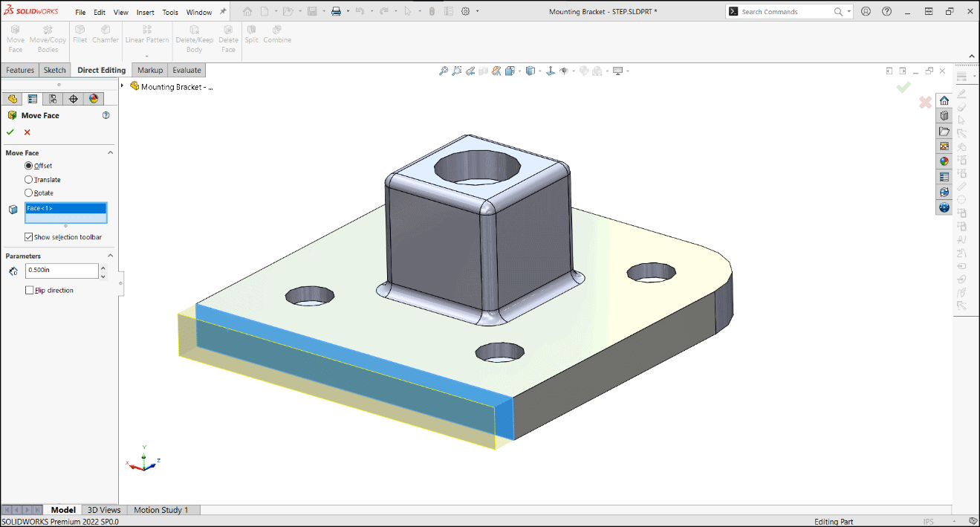Increase distance with spinner up arrow
Image resolution: width=980 pixels, height=527 pixels.
(x=103, y=267)
